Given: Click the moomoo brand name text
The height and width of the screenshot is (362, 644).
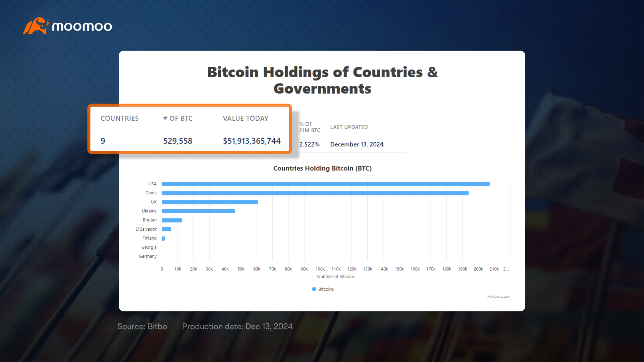Looking at the screenshot, I should [x=82, y=26].
